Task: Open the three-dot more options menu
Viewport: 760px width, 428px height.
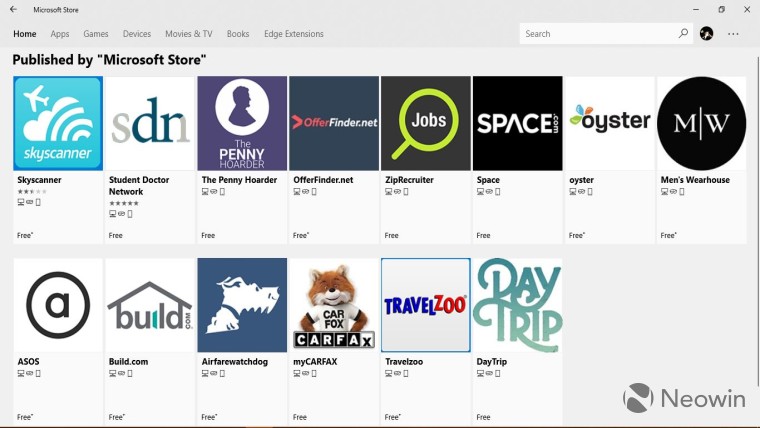Action: 733,34
